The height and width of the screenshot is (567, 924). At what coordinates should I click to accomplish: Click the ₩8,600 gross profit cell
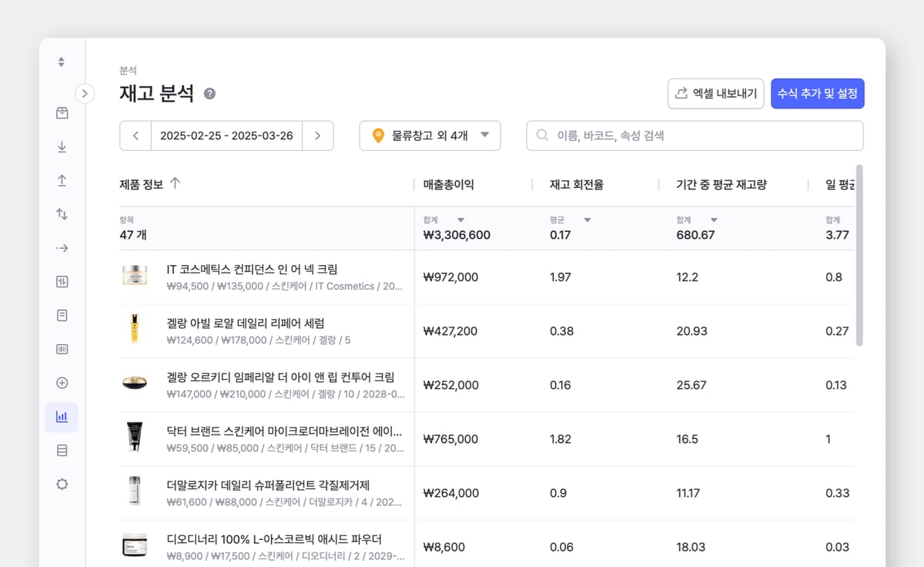[x=444, y=546]
